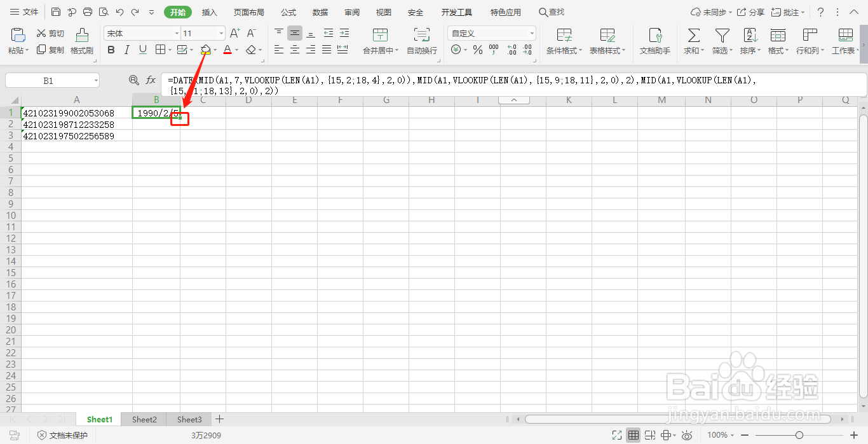This screenshot has height=444, width=868.
Task: Click the 查找 search button
Action: [552, 12]
